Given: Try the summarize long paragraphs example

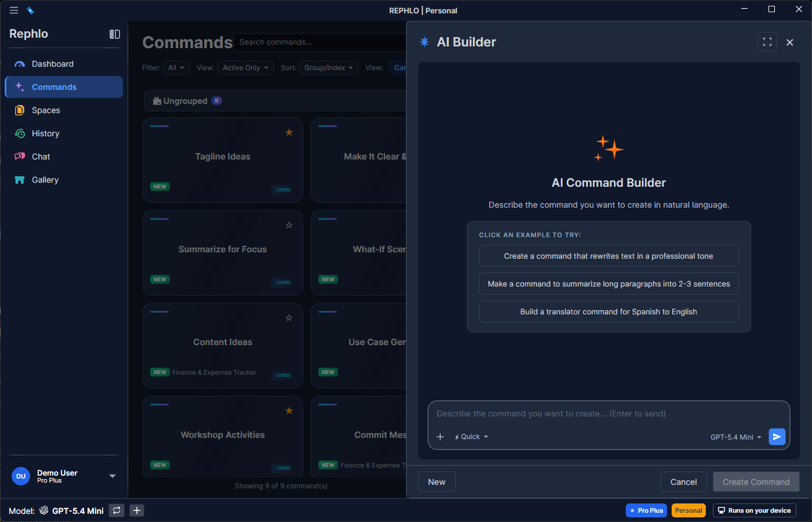Looking at the screenshot, I should [608, 284].
